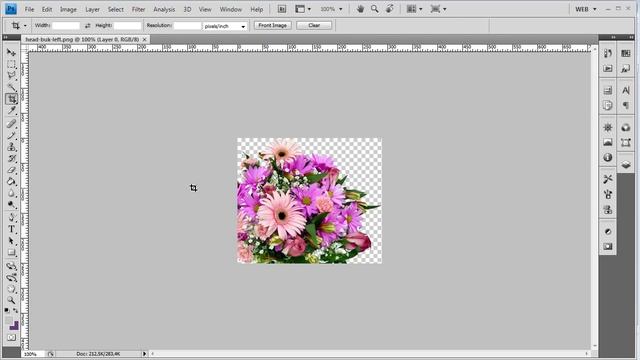Open status bar info options arrow
The height and width of the screenshot is (360, 640).
click(x=144, y=354)
